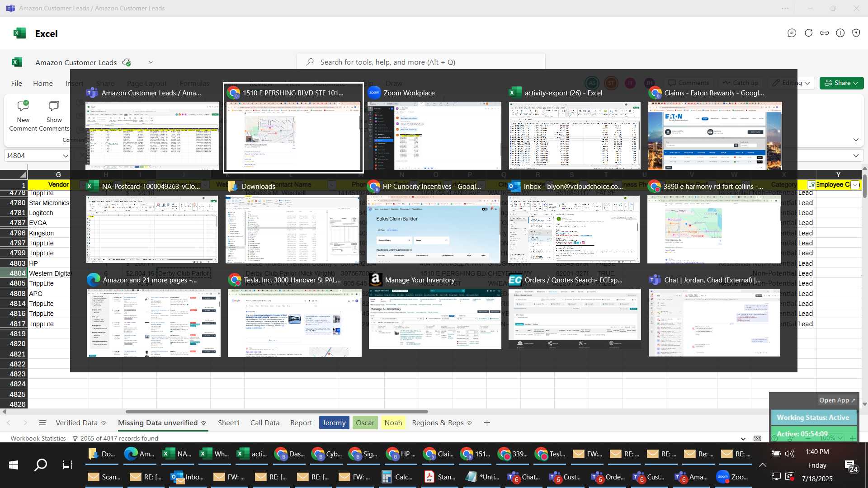Click Open App button

[x=837, y=400]
